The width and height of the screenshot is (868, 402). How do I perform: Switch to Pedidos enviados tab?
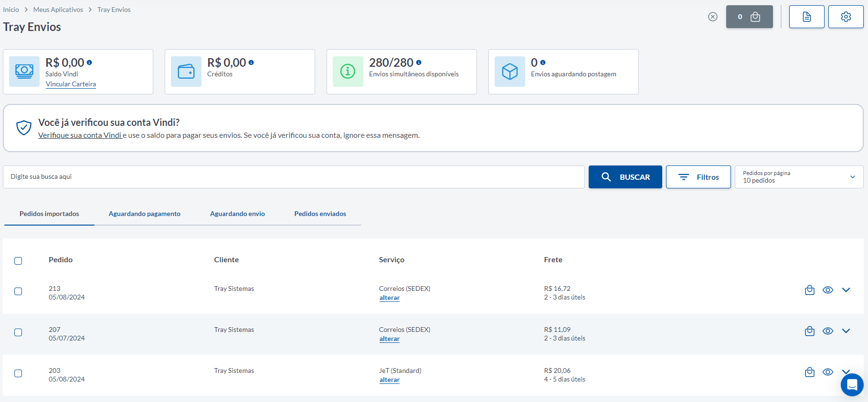[x=320, y=214]
